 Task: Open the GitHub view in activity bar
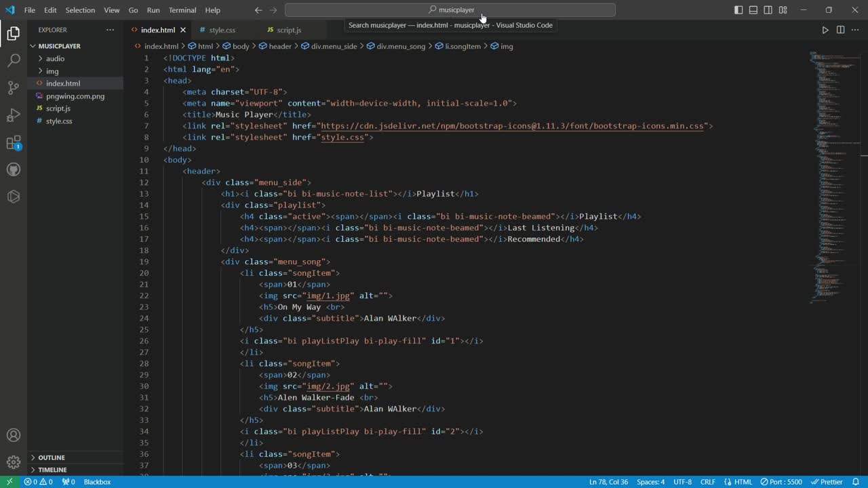click(14, 169)
